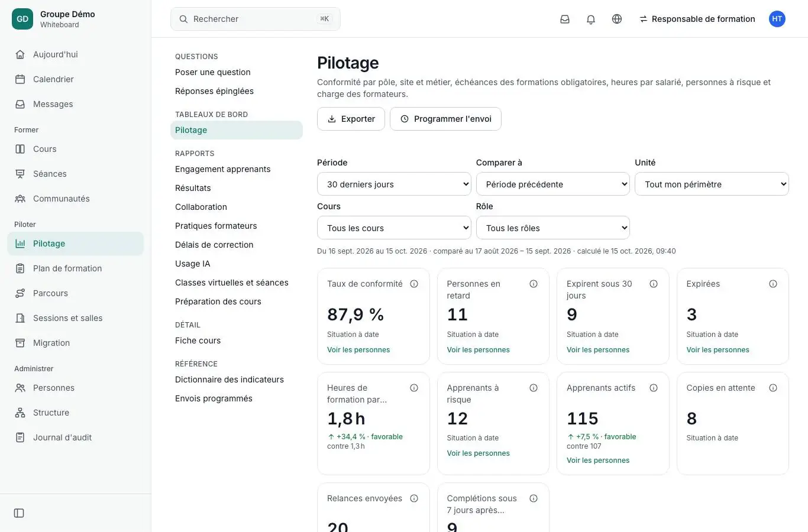Open the Engagement apprenants report

point(237,169)
